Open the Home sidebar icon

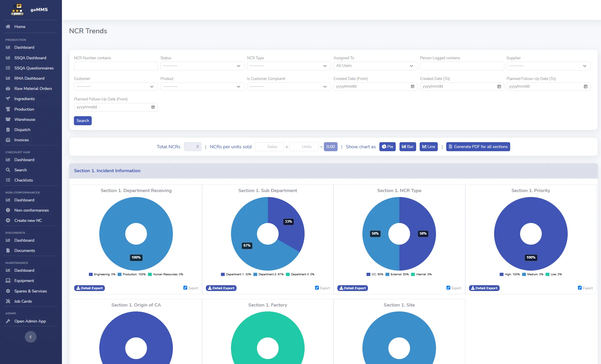click(x=8, y=27)
